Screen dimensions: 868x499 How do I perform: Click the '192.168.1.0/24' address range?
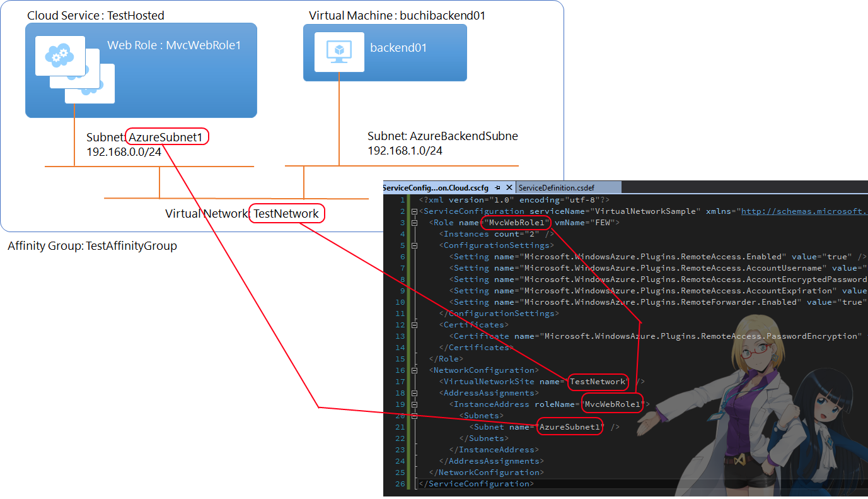click(x=405, y=151)
